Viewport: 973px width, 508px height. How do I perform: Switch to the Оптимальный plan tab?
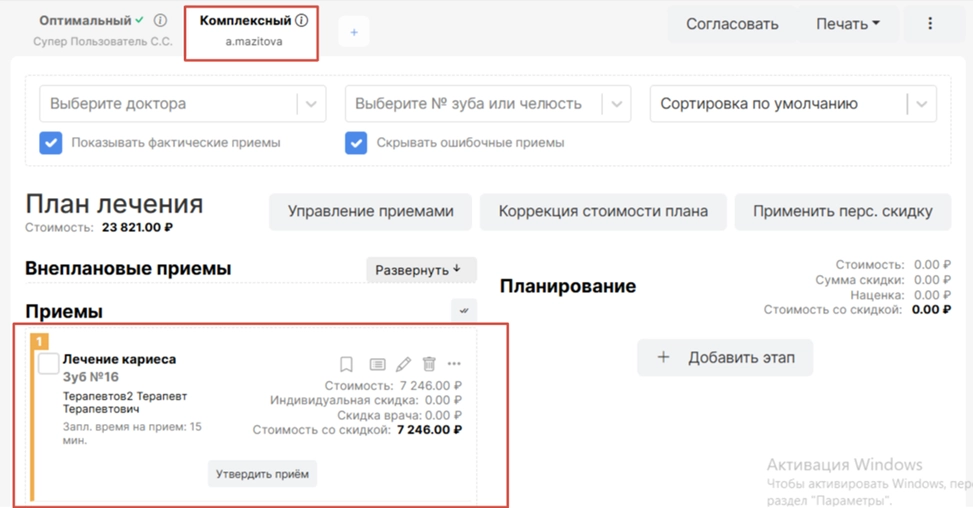click(x=85, y=20)
